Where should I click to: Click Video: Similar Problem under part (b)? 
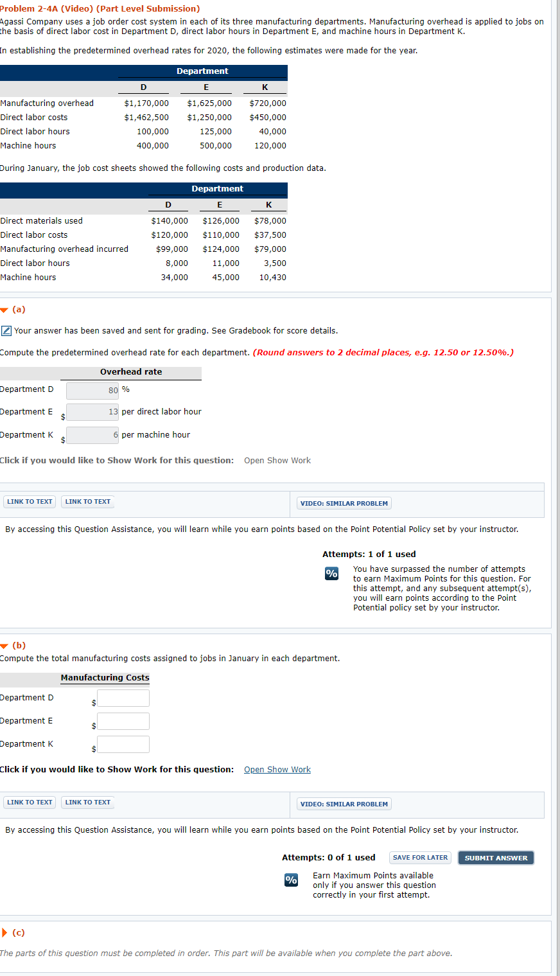pyautogui.click(x=344, y=804)
